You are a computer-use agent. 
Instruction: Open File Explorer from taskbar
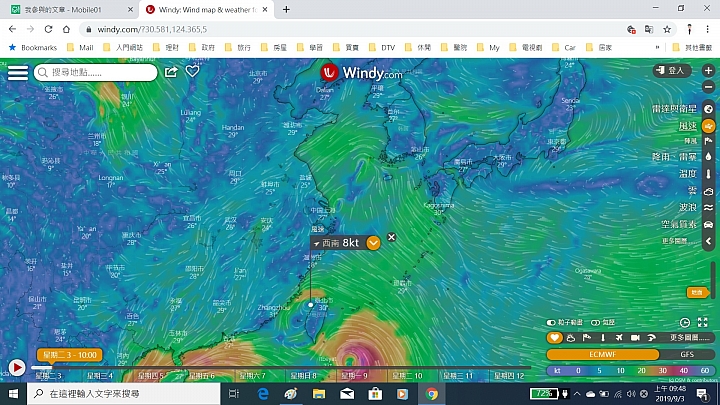tap(319, 394)
